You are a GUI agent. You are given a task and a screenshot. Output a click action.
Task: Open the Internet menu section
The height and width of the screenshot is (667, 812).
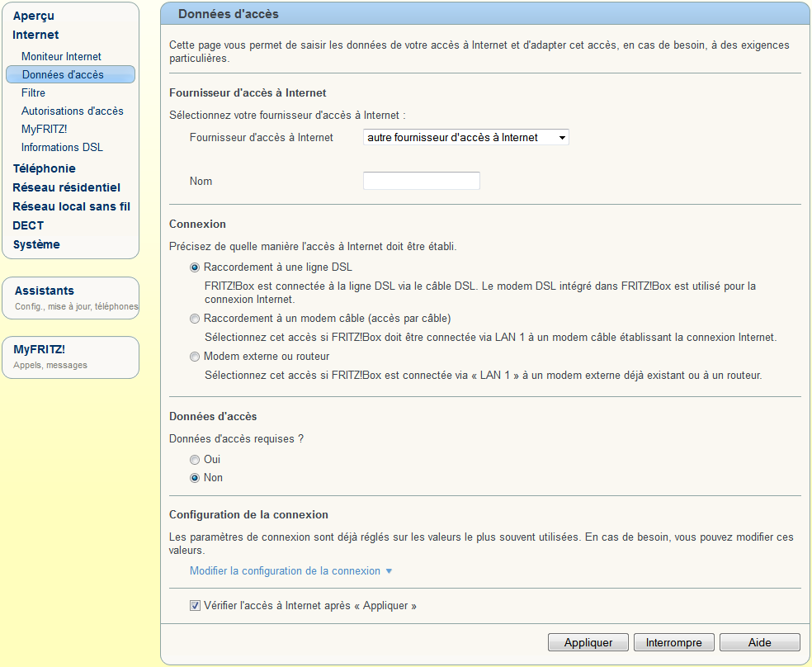35,35
